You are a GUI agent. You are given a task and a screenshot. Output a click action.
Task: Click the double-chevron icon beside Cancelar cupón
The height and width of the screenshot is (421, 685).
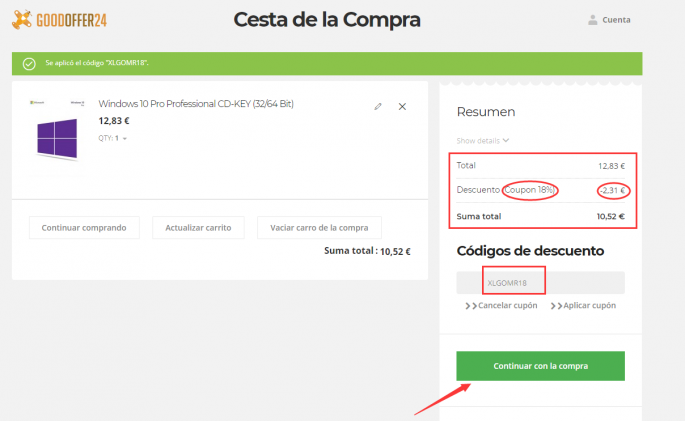[471, 305]
